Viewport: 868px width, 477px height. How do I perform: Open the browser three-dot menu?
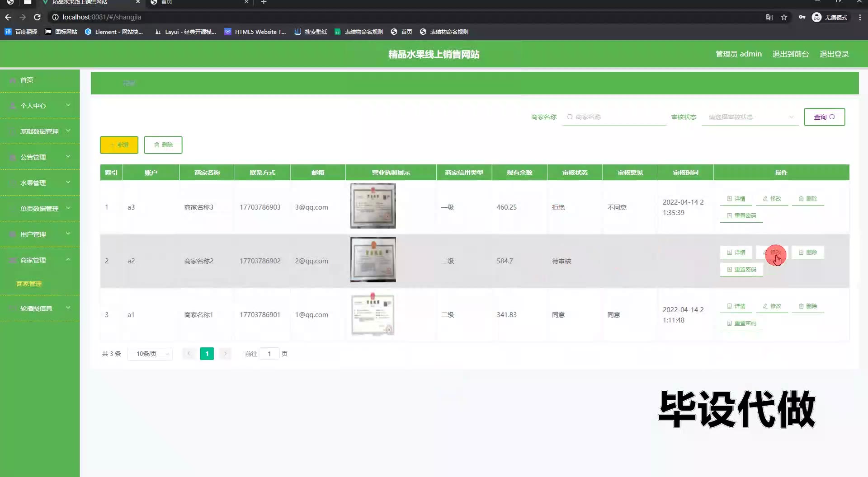click(860, 17)
